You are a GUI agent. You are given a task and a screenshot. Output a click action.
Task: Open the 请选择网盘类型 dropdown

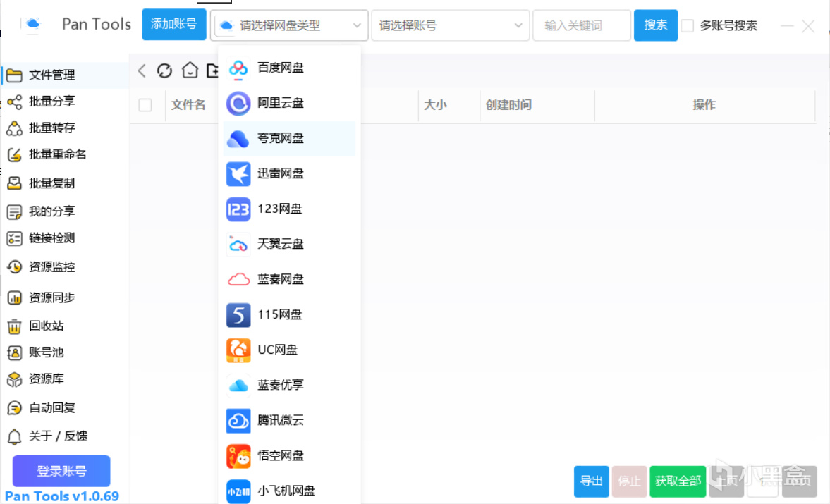(x=289, y=25)
